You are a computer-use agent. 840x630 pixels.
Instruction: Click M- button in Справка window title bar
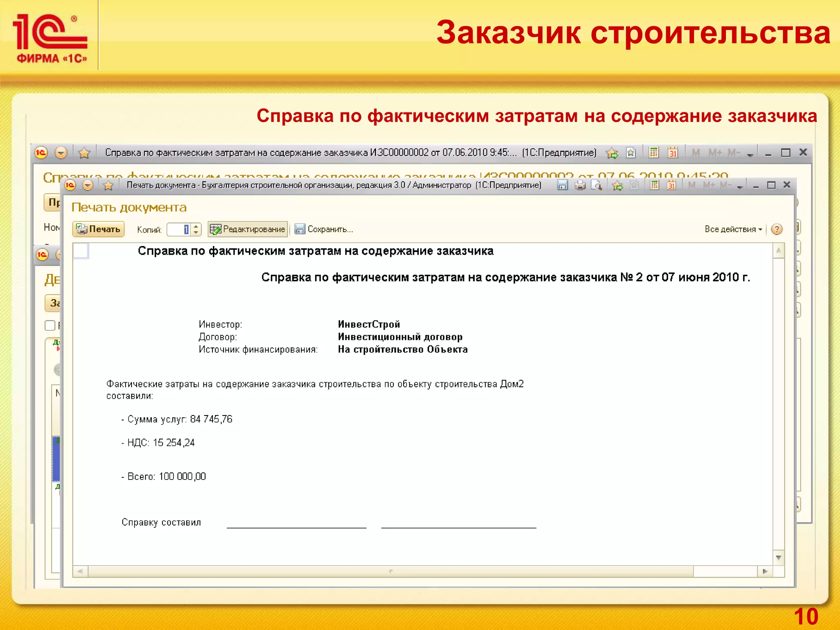coord(733,153)
